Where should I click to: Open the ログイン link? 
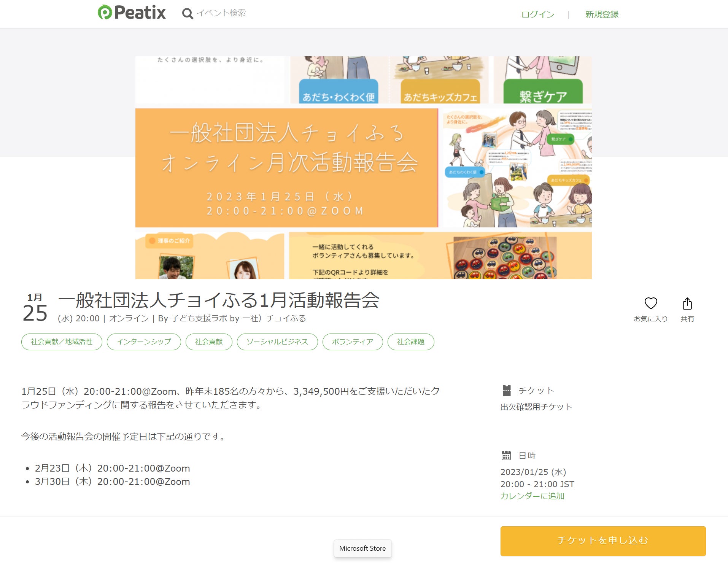point(538,14)
